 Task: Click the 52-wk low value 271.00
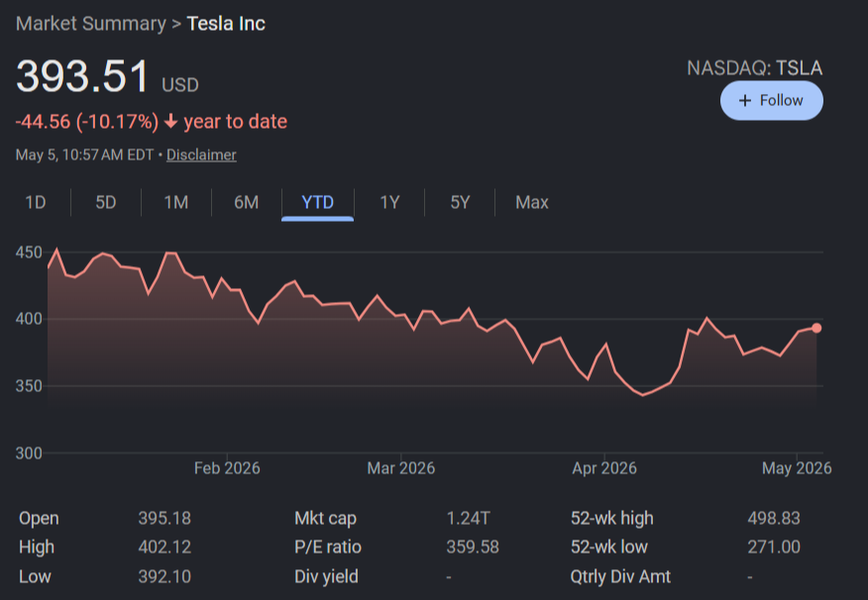[774, 547]
